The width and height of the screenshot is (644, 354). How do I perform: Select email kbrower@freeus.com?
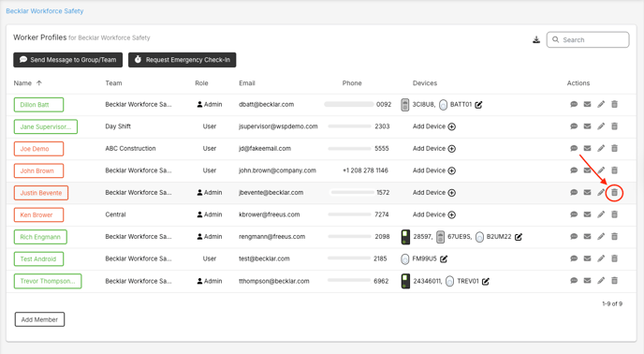point(270,214)
